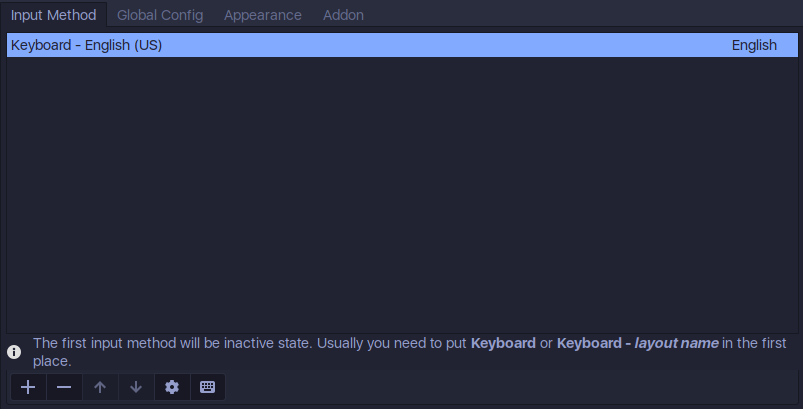Click bold 'Keyboard - layout name' text

(637, 343)
